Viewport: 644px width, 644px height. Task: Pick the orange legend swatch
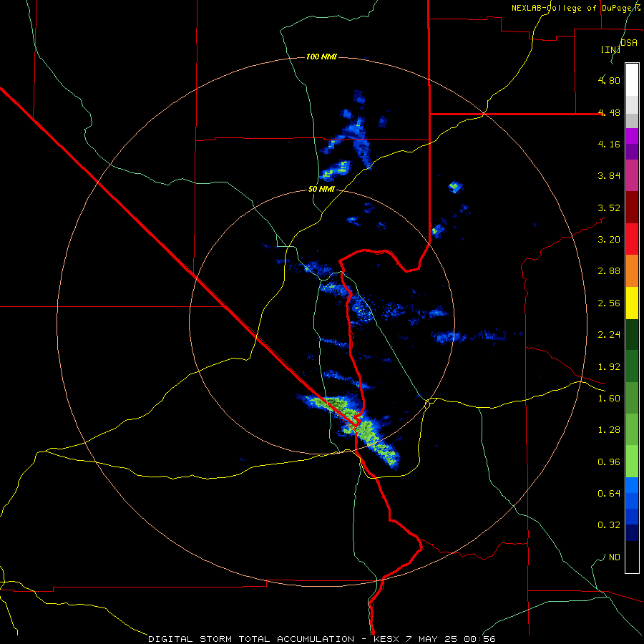tap(632, 270)
